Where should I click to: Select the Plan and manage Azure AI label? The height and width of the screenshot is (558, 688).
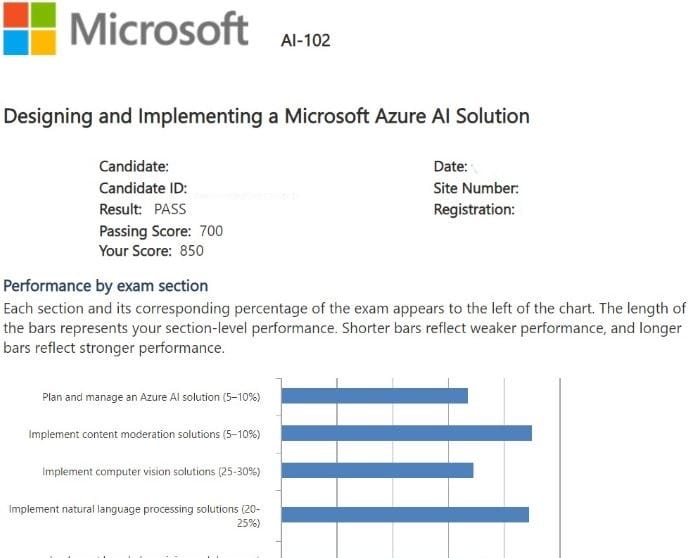coord(151,397)
